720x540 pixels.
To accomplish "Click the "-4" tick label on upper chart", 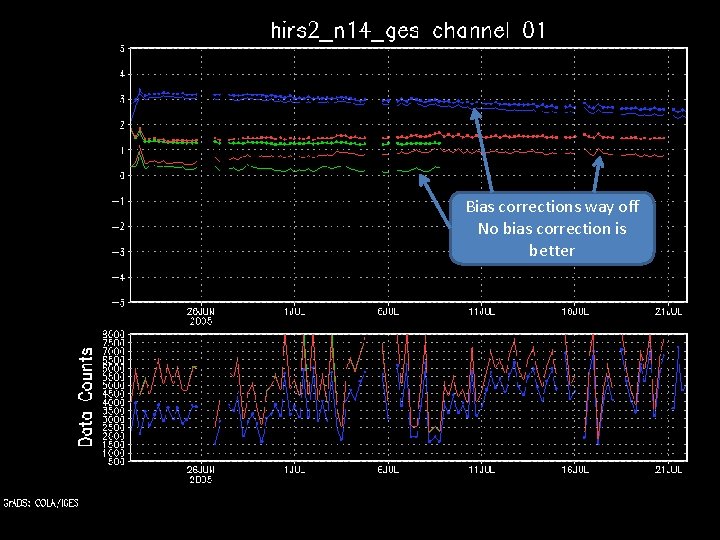I will (119, 277).
